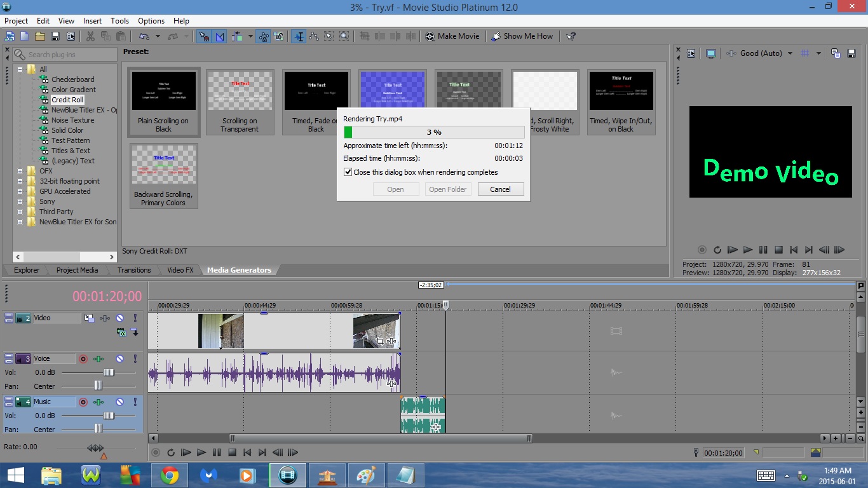Image resolution: width=868 pixels, height=488 pixels.
Task: Stop timeline transport playback
Action: [x=232, y=452]
